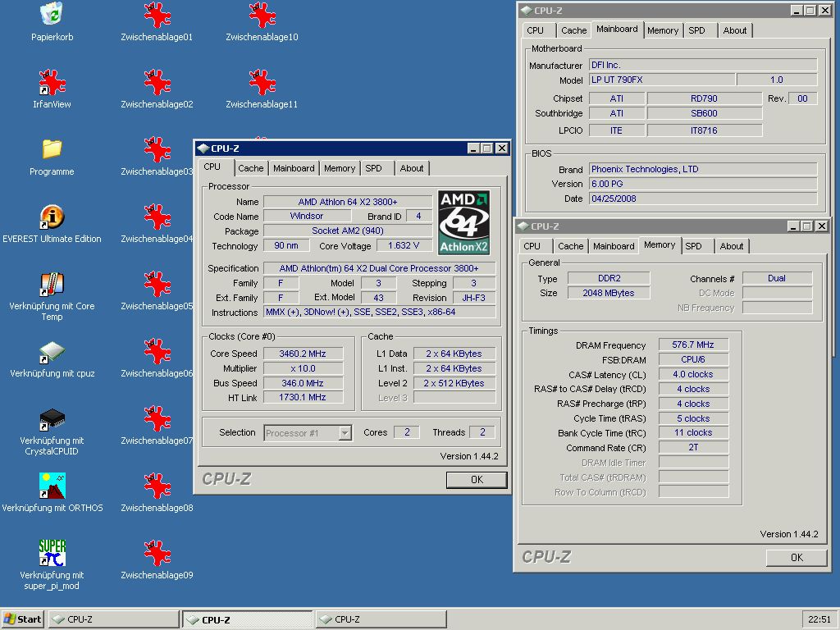Switch to Cache tab in front CPU-Z window

pyautogui.click(x=251, y=168)
